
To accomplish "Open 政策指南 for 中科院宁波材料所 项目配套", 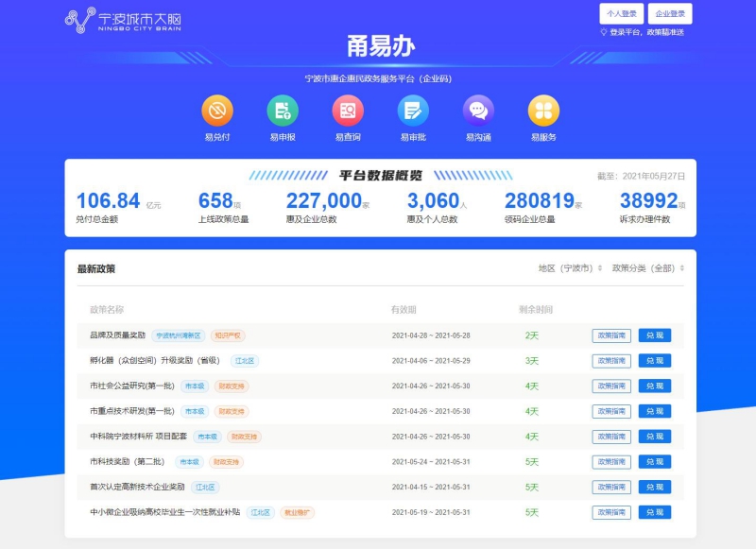I will pos(611,437).
